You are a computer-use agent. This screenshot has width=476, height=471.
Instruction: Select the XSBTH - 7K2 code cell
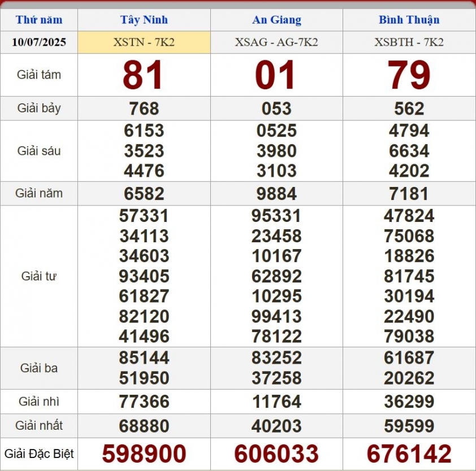click(409, 42)
